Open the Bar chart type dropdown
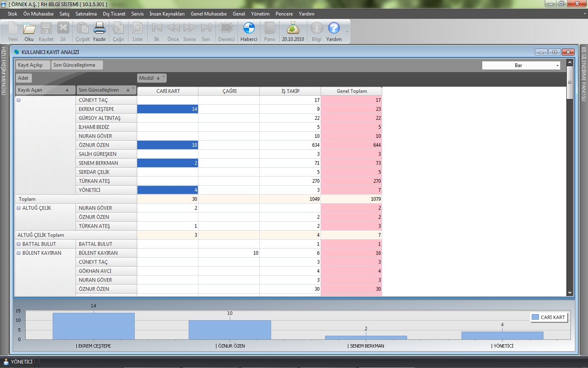Image resolution: width=588 pixels, height=368 pixels. (557, 65)
